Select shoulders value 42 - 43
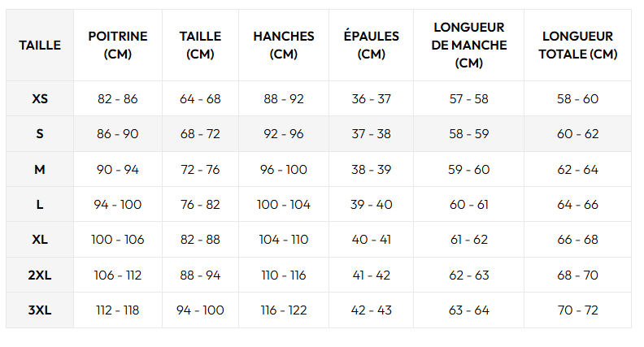The image size is (644, 347). [x=371, y=310]
